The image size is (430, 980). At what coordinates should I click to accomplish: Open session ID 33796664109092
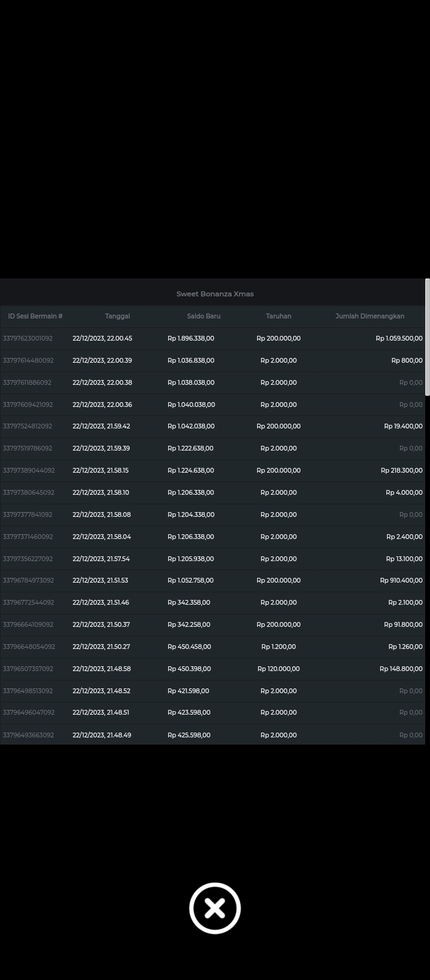click(28, 624)
